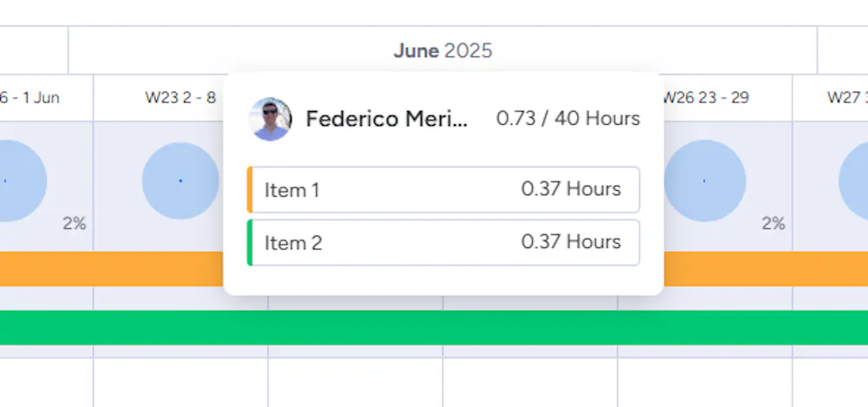
Task: Select W26 23 - 29 week column header
Action: (x=705, y=97)
